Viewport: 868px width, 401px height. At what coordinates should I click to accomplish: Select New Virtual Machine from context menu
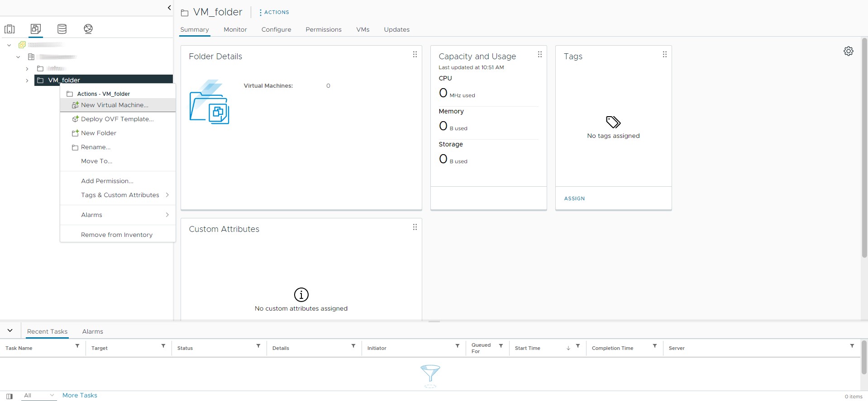(114, 105)
